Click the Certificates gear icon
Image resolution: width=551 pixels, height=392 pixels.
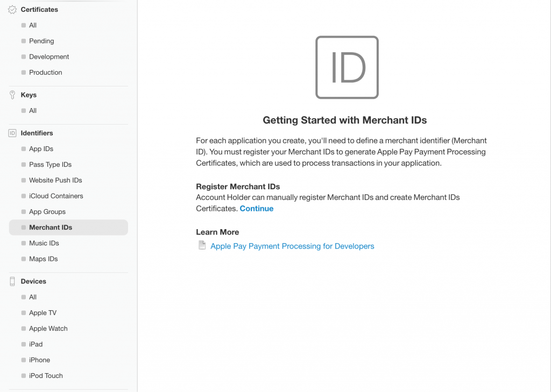(x=12, y=10)
